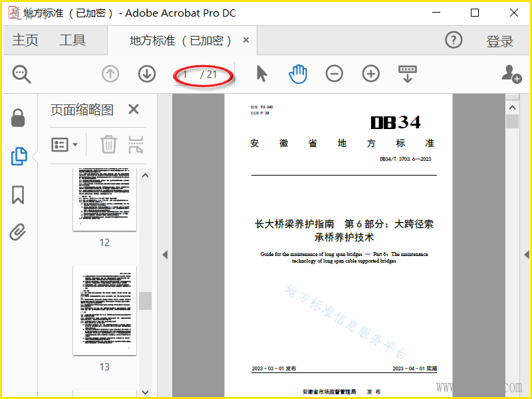The width and height of the screenshot is (532, 399).
Task: Close the 地方标准（已加密）document tab
Action: (x=246, y=40)
